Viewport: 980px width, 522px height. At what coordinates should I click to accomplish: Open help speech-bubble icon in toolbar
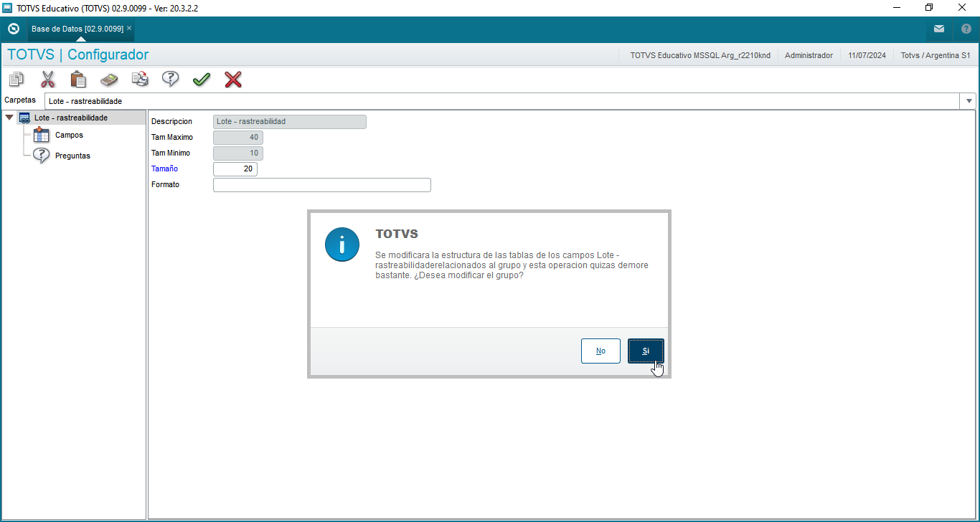tap(171, 79)
